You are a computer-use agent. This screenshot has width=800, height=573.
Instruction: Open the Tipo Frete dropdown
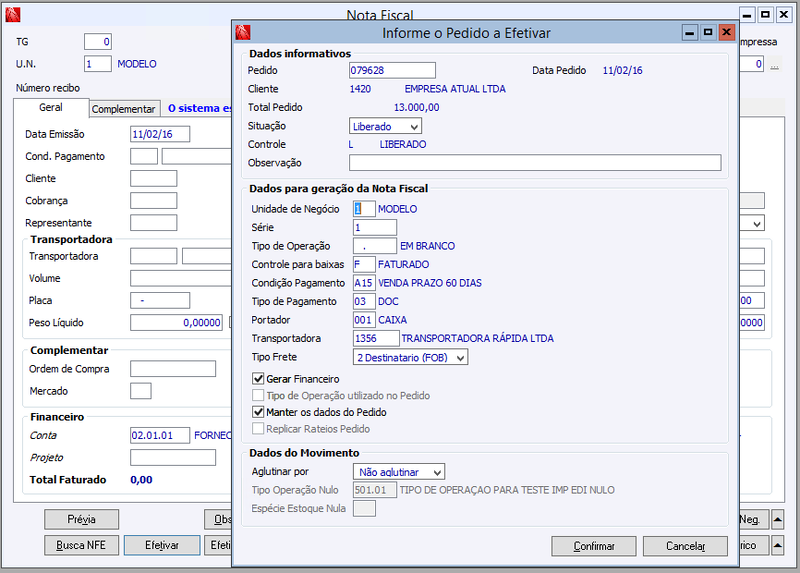pos(410,358)
